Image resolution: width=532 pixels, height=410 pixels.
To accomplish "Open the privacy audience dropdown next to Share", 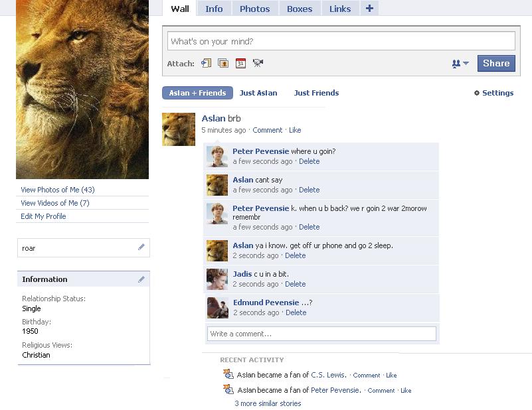I will (460, 64).
